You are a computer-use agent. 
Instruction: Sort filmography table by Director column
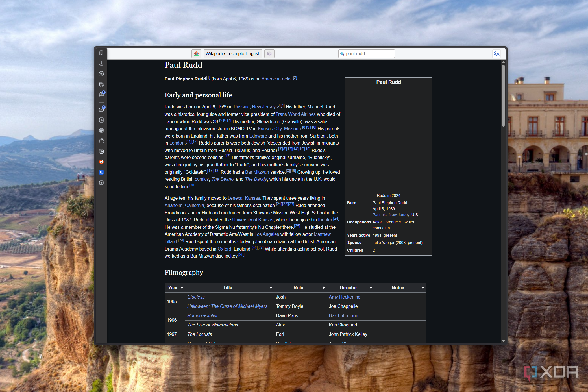click(x=350, y=288)
